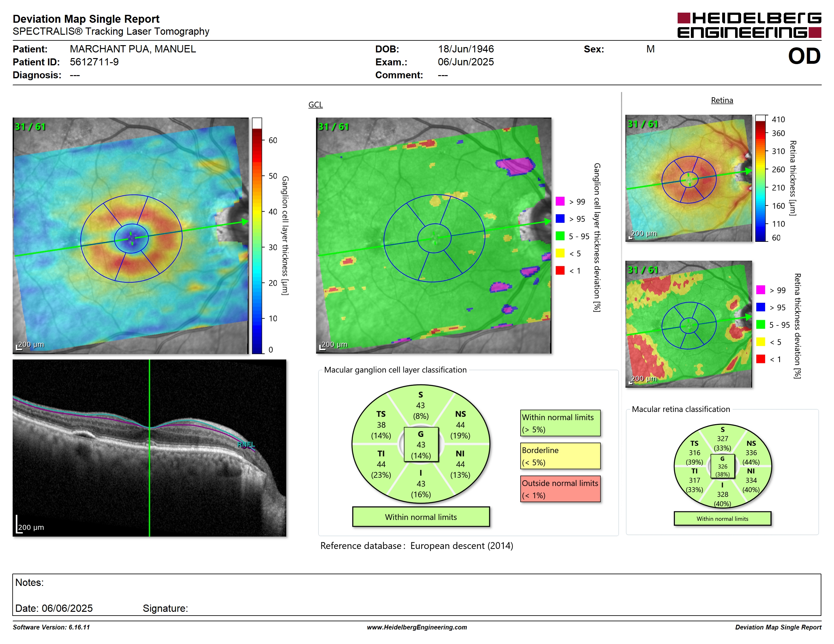
Task: Click Patient ID '5612711-9'
Action: pyautogui.click(x=94, y=62)
